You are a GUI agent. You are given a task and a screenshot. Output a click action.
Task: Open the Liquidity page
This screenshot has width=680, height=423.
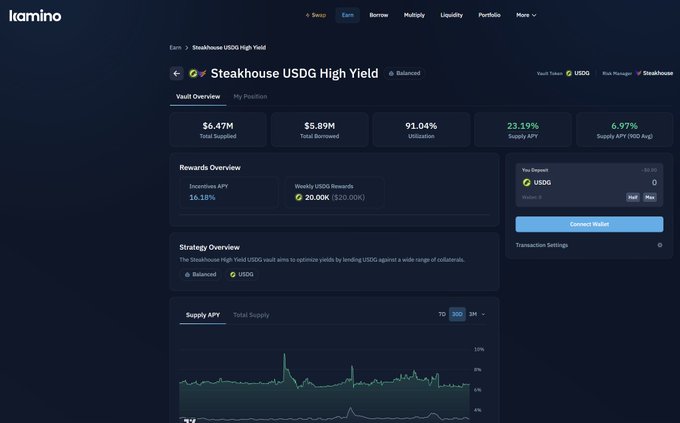click(x=451, y=15)
